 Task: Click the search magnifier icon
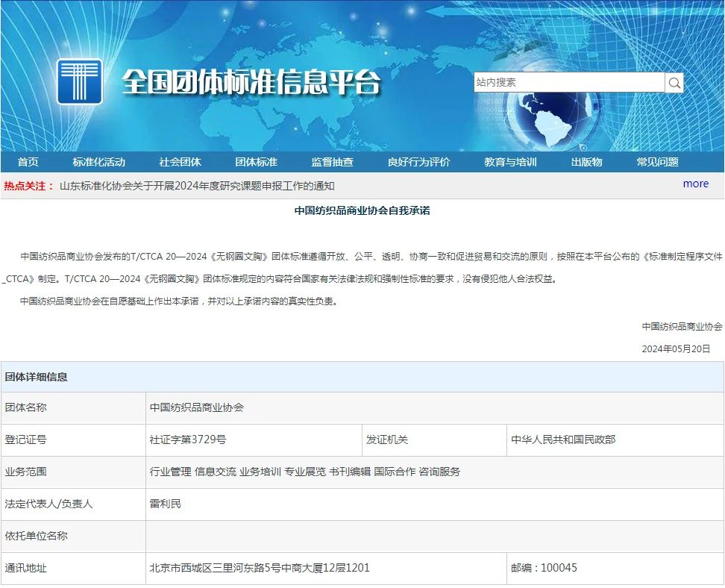674,83
